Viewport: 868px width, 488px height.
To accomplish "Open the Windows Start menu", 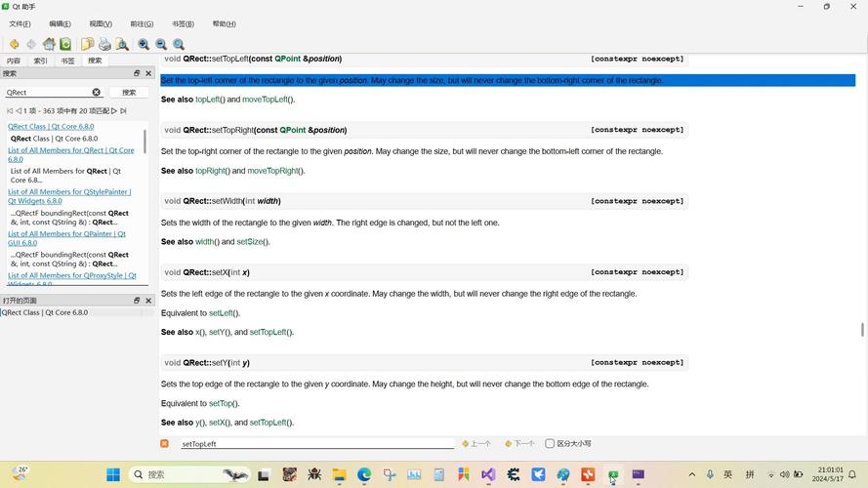I will (113, 474).
